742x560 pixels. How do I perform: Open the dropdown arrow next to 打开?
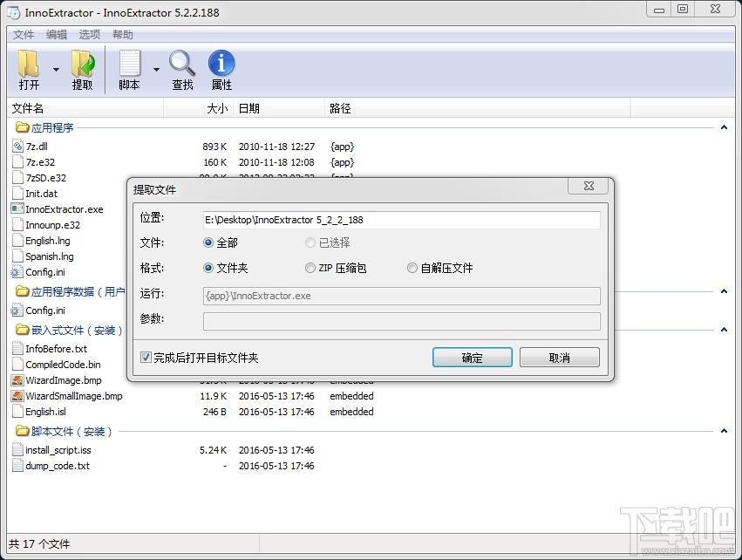[56, 70]
